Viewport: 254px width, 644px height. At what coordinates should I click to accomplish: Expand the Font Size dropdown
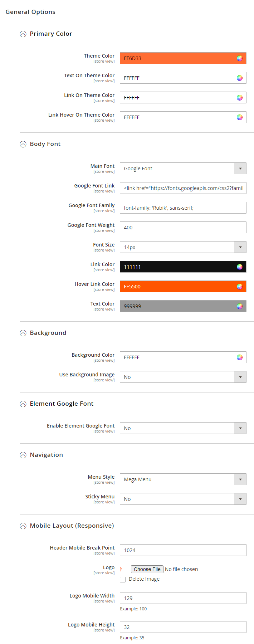183,247
